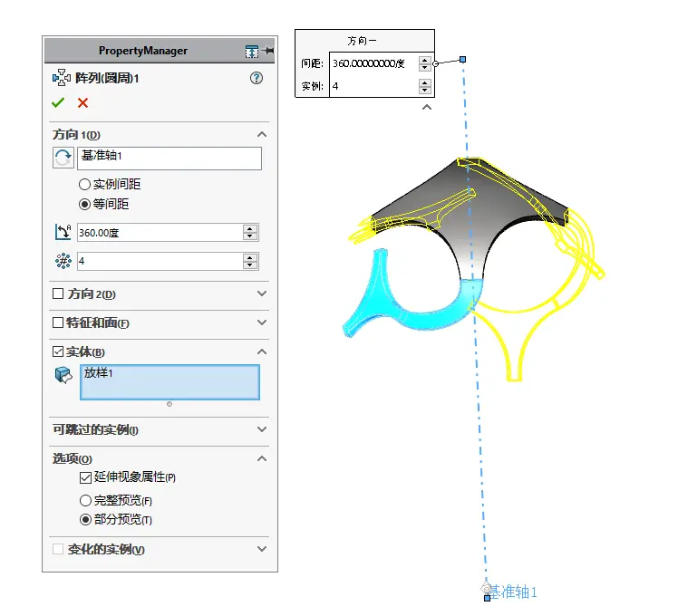This screenshot has width=678, height=616.
Task: Enable the 方向 2 checkbox
Action: [x=58, y=294]
